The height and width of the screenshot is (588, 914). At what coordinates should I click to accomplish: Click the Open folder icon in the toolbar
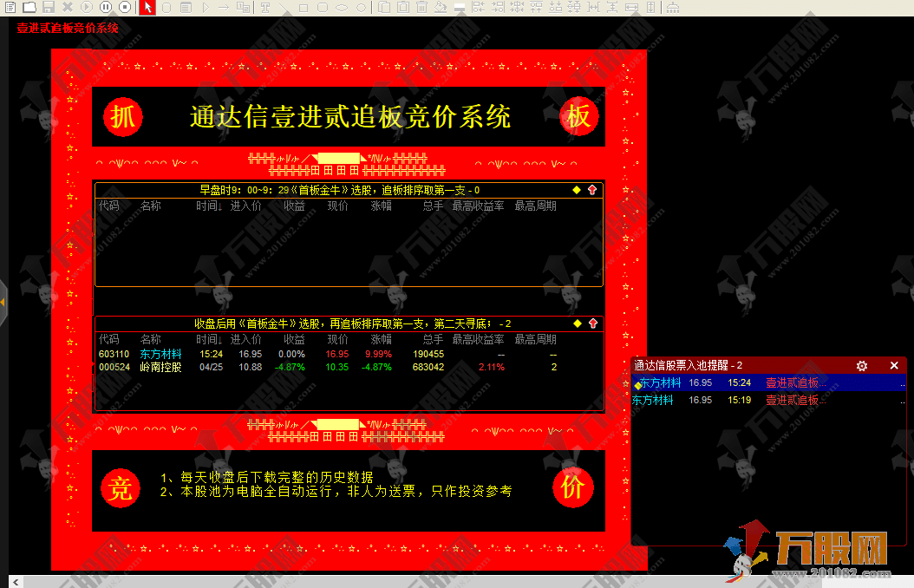29,8
